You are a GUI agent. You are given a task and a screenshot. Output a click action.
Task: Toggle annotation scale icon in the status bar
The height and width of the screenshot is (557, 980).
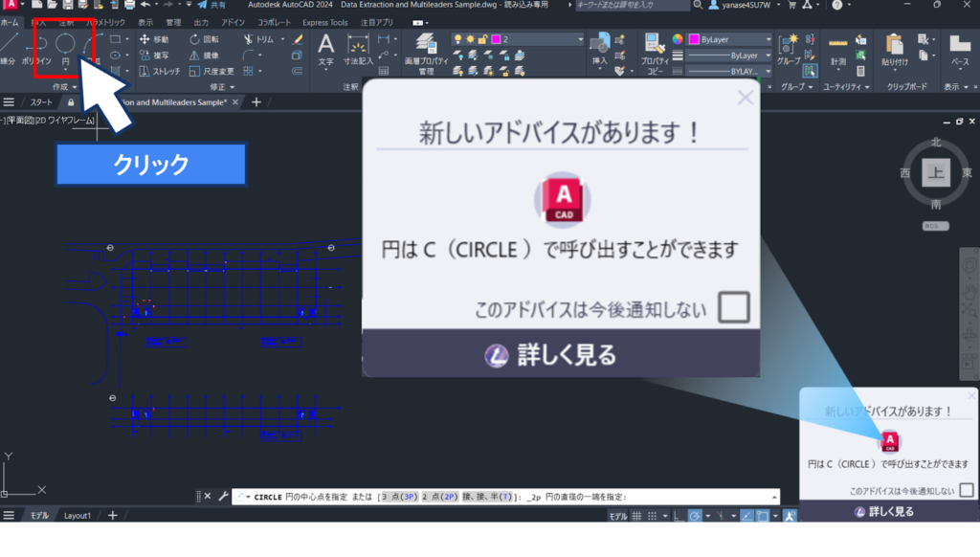pyautogui.click(x=790, y=516)
